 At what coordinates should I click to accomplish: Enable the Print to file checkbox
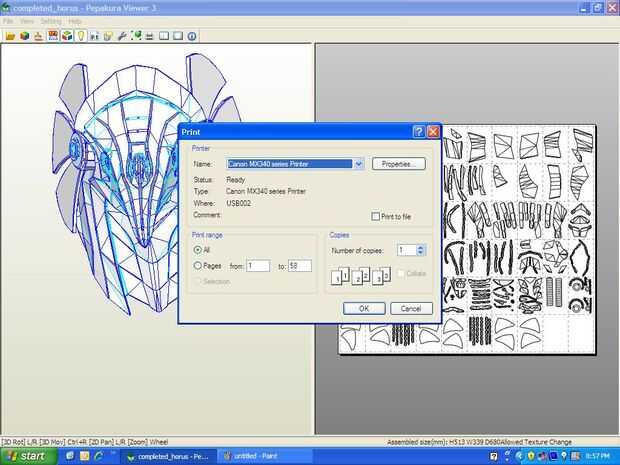tap(375, 216)
